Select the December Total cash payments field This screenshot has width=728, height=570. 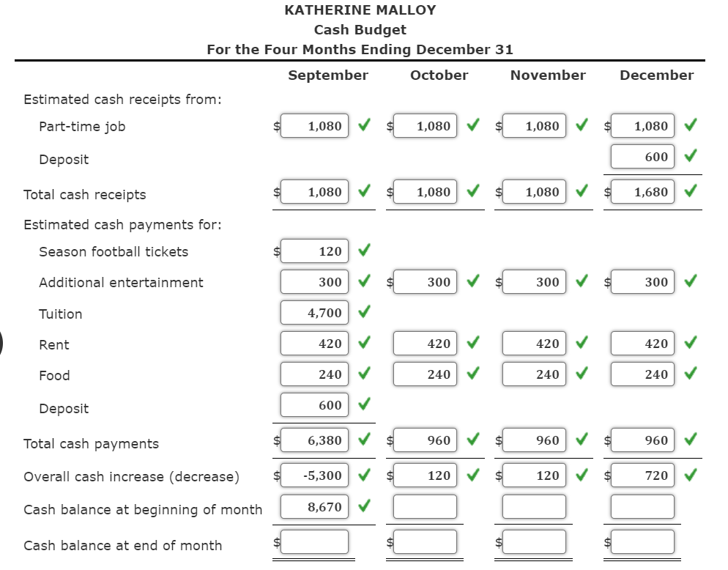pyautogui.click(x=642, y=440)
